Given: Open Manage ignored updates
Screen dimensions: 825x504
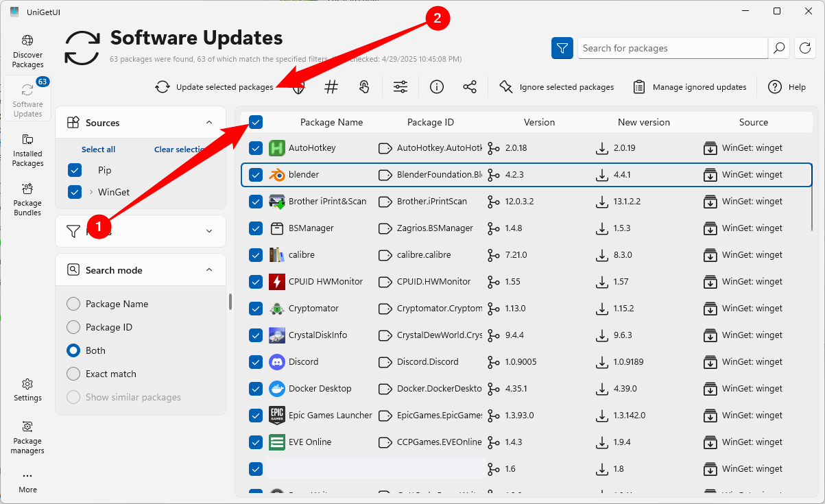Looking at the screenshot, I should (x=690, y=87).
